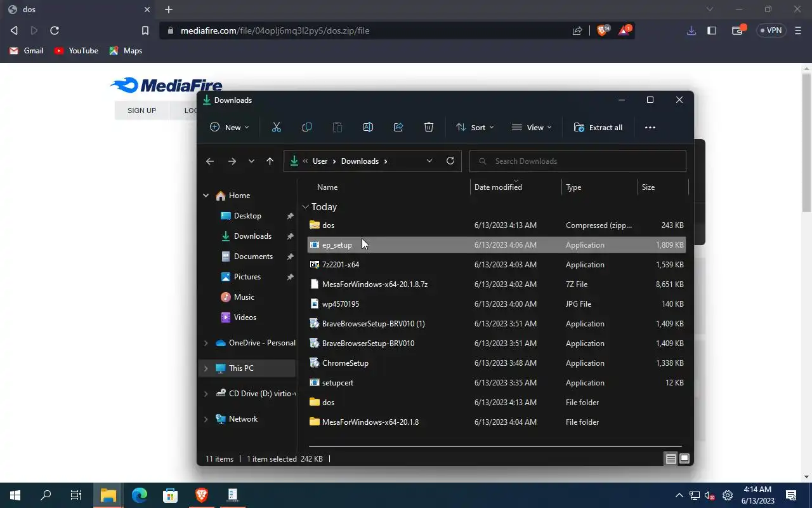Open recent locations dropdown arrow
The image size is (812, 508).
pos(251,161)
